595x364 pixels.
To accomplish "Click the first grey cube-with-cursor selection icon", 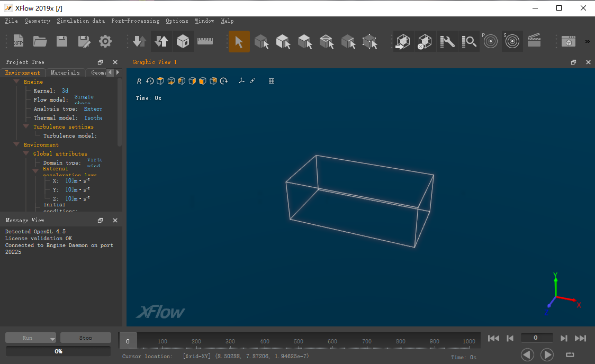I will 262,41.
